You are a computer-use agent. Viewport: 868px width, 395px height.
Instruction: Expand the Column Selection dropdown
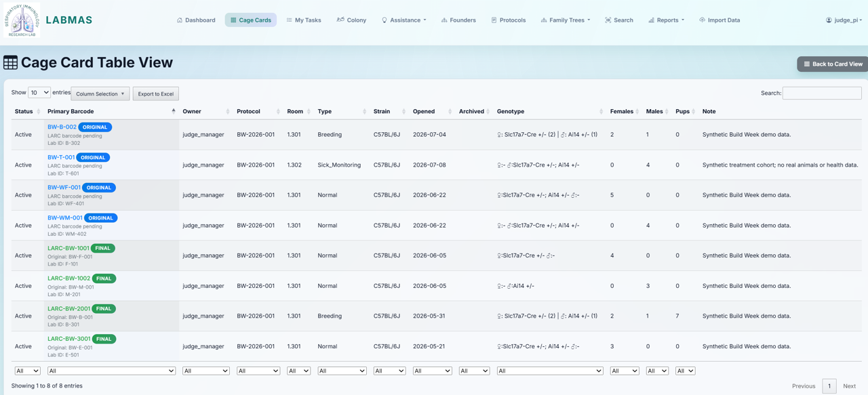[100, 94]
